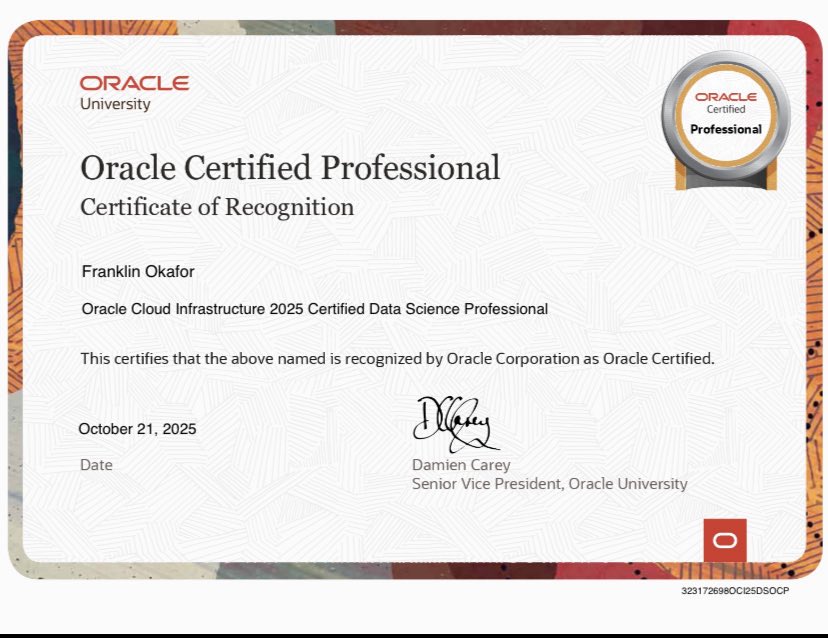The height and width of the screenshot is (638, 828).
Task: Select the text 'Certificate of Recognition'
Action: pos(217,207)
